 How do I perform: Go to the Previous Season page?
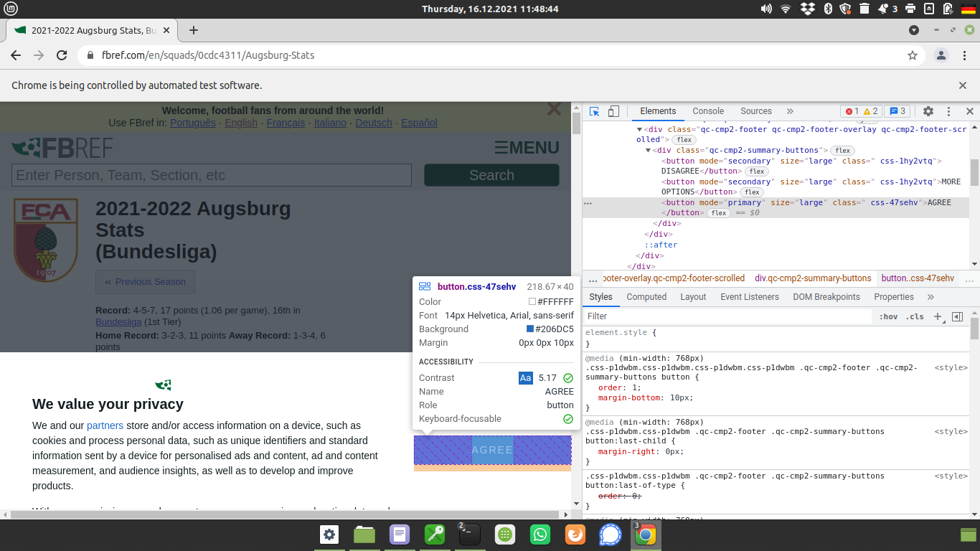pyautogui.click(x=145, y=282)
